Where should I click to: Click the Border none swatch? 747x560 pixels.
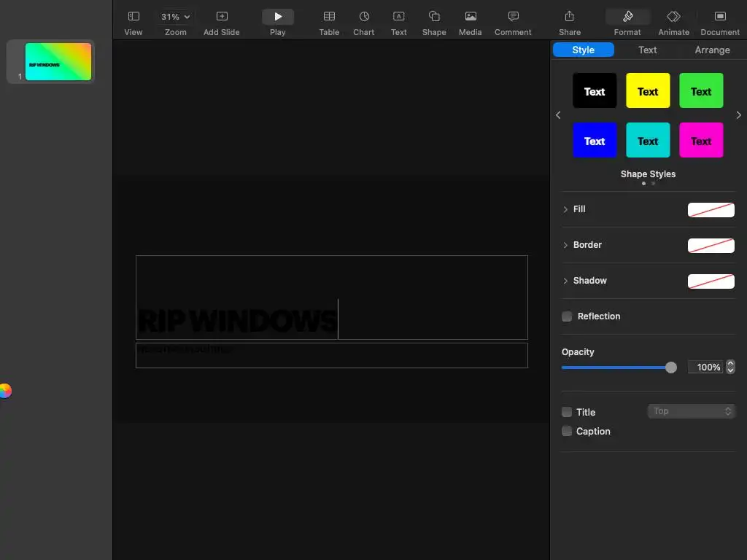711,245
